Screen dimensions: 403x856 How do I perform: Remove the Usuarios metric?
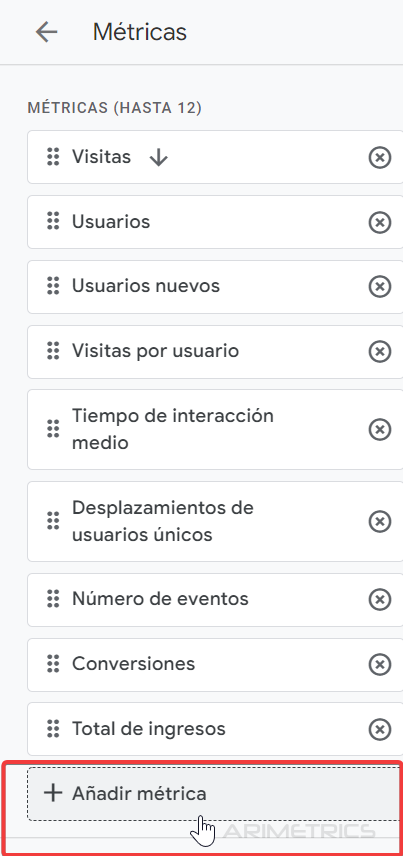click(380, 222)
